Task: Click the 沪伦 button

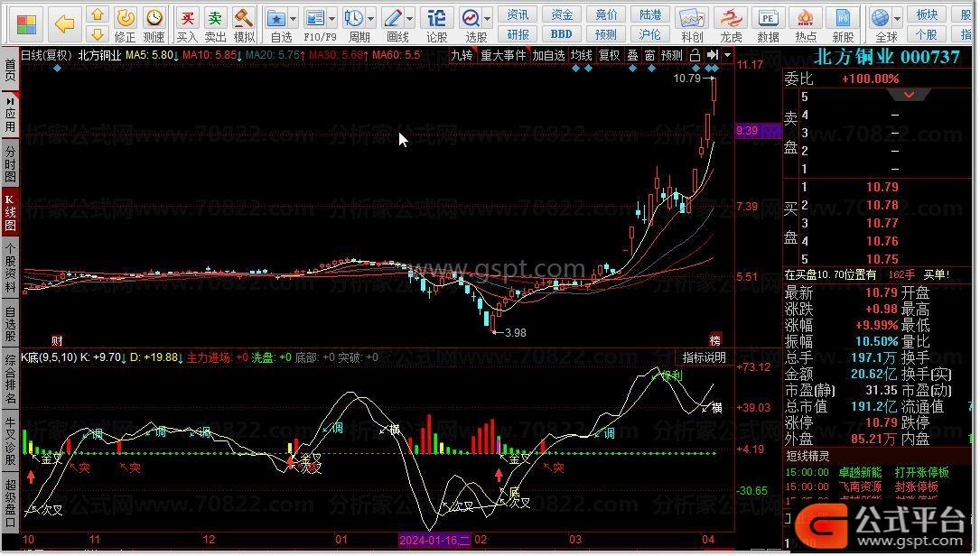Action: pyautogui.click(x=650, y=34)
